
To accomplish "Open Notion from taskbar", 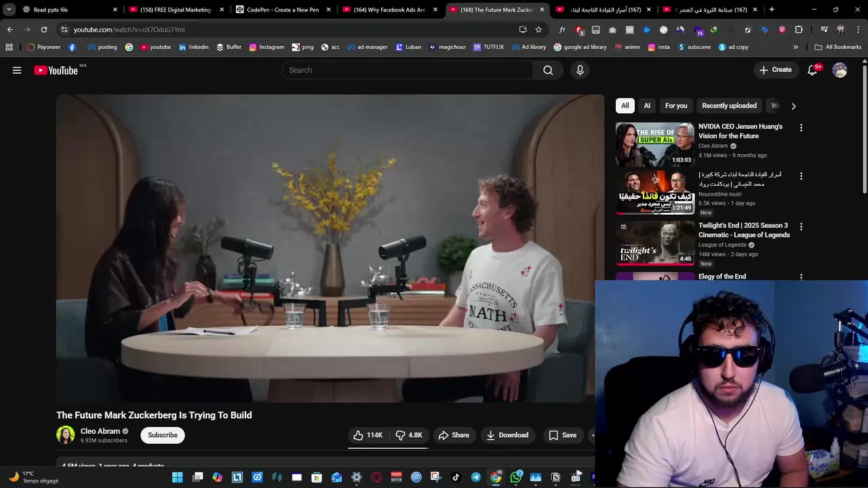I will (556, 477).
